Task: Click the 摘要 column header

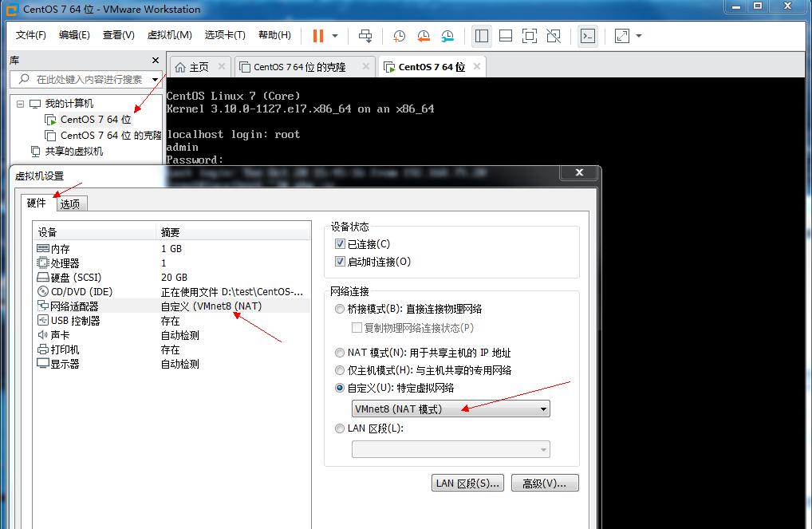Action: (x=233, y=232)
